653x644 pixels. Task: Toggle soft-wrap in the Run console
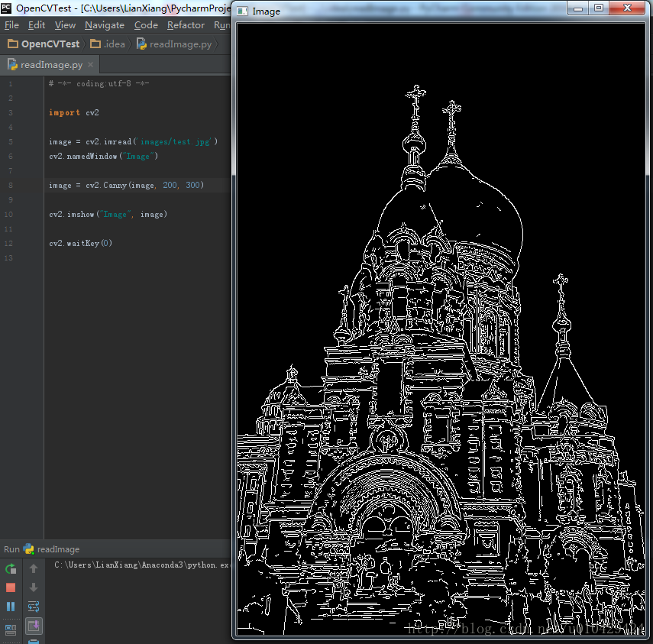coord(34,606)
